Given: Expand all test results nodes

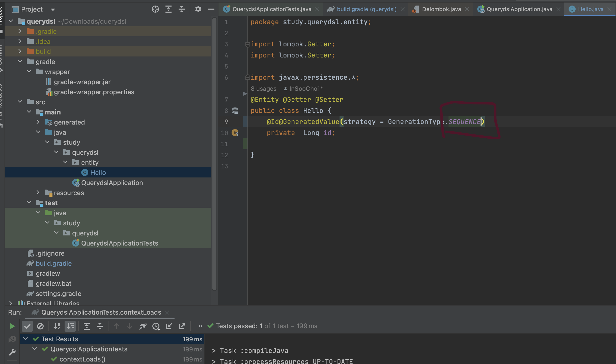Looking at the screenshot, I should tap(87, 326).
